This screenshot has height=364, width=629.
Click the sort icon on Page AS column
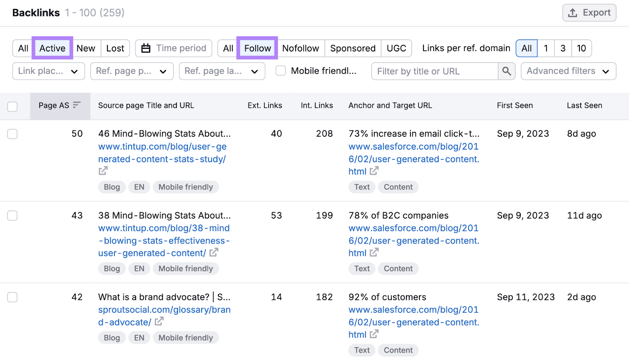77,105
